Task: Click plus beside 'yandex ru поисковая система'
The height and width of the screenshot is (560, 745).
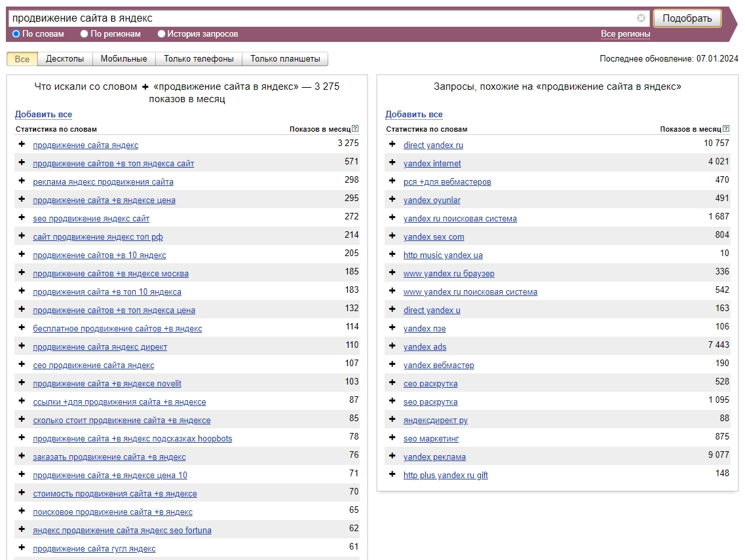Action: tap(392, 217)
